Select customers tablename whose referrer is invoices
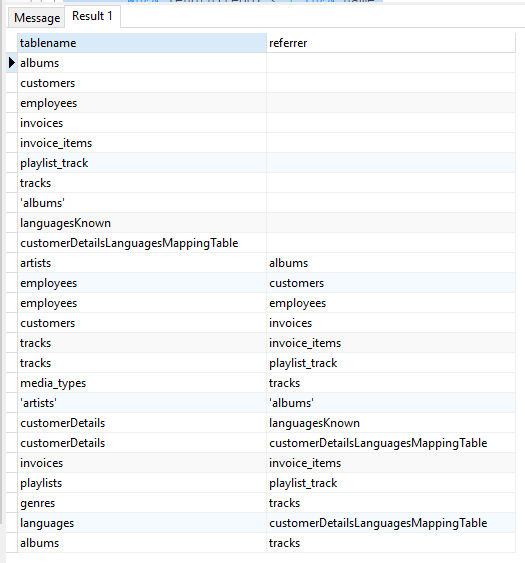The height and width of the screenshot is (563, 525). click(x=142, y=323)
